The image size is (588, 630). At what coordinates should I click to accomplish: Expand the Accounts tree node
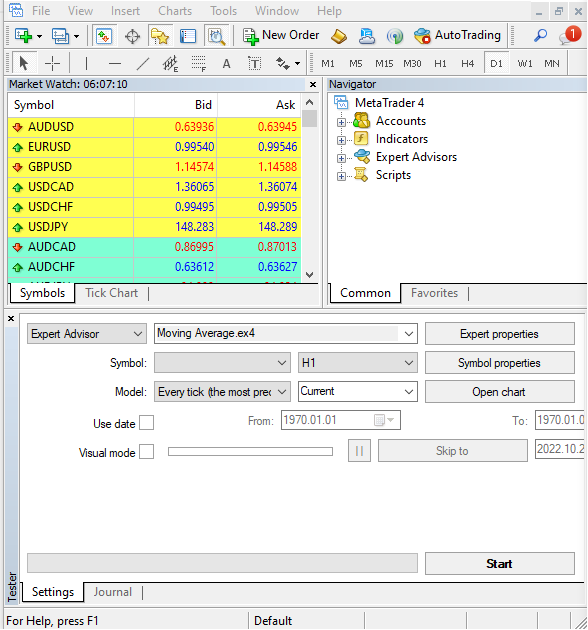click(x=341, y=122)
